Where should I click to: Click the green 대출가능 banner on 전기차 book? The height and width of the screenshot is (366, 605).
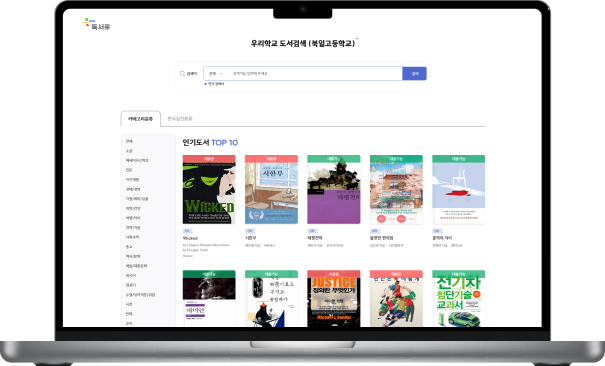click(x=459, y=274)
